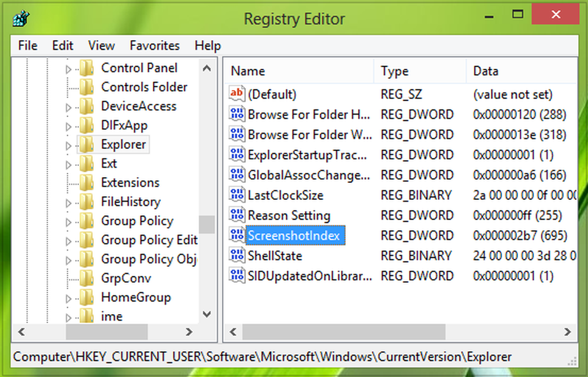Click the GrpConv folder icon
588x377 pixels.
point(87,278)
